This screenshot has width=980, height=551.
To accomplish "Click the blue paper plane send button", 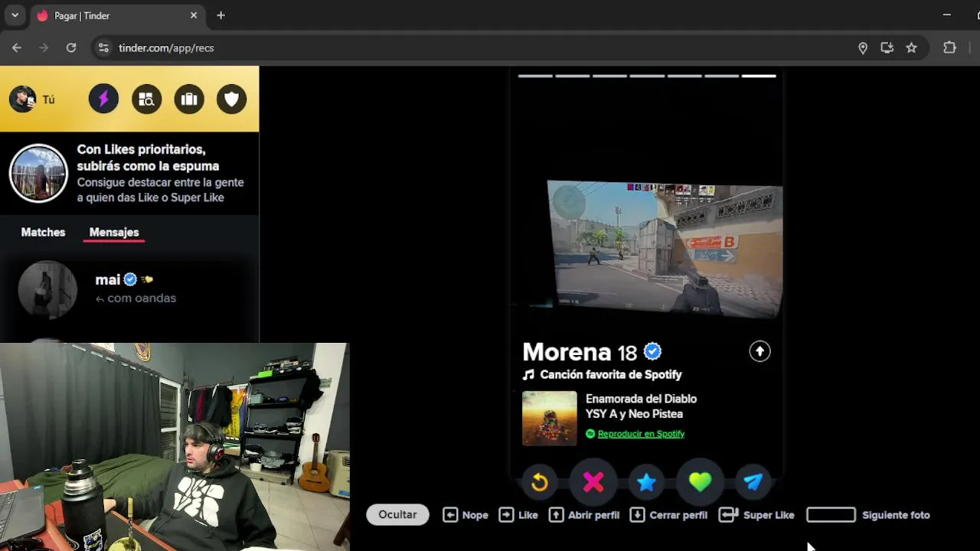I will [x=753, y=481].
